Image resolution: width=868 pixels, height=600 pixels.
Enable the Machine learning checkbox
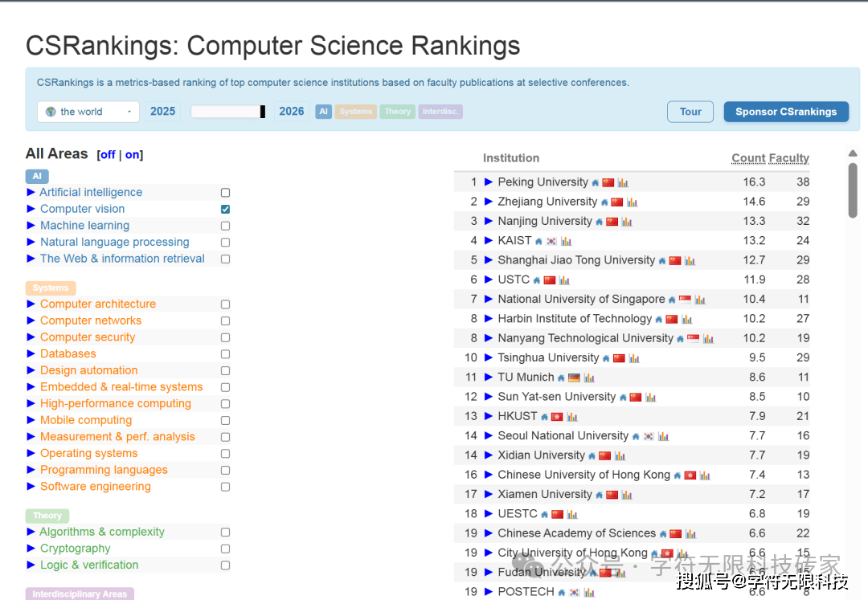click(x=225, y=226)
